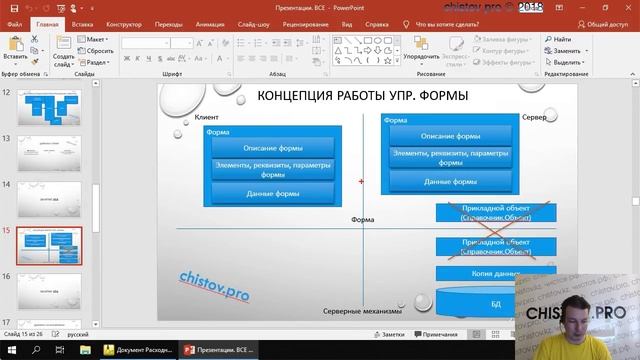Select the star shape in the shapes gallery
Image resolution: width=640 pixels, height=360 pixels.
point(387,60)
